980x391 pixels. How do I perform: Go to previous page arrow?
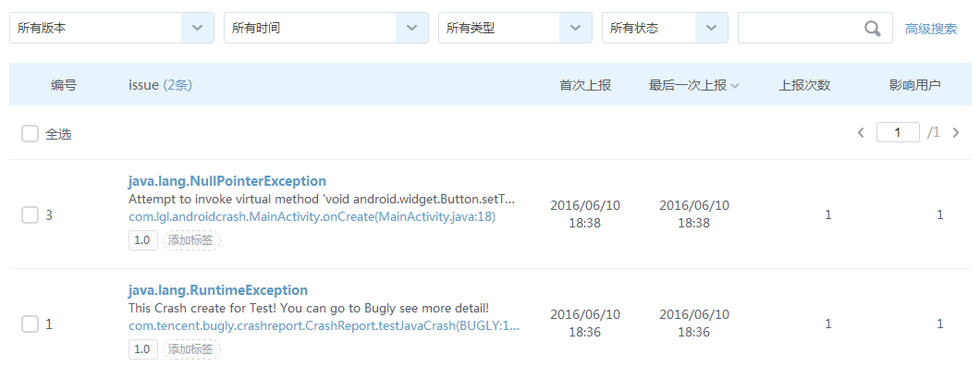click(x=861, y=133)
